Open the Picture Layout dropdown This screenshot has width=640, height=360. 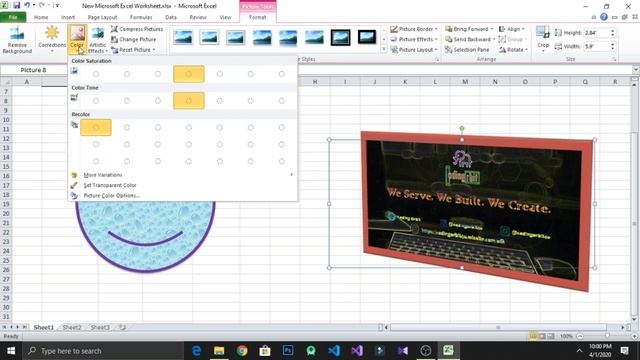[413, 49]
